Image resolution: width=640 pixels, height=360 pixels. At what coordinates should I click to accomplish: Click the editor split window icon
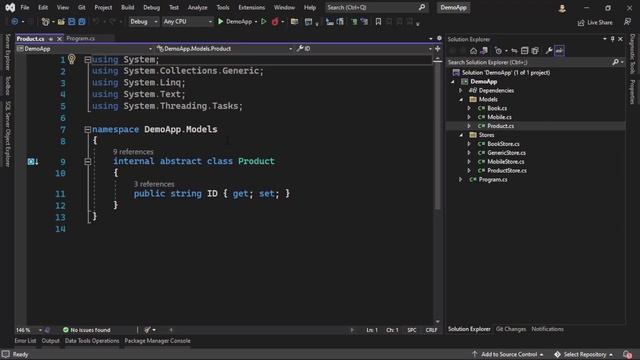pyautogui.click(x=438, y=49)
